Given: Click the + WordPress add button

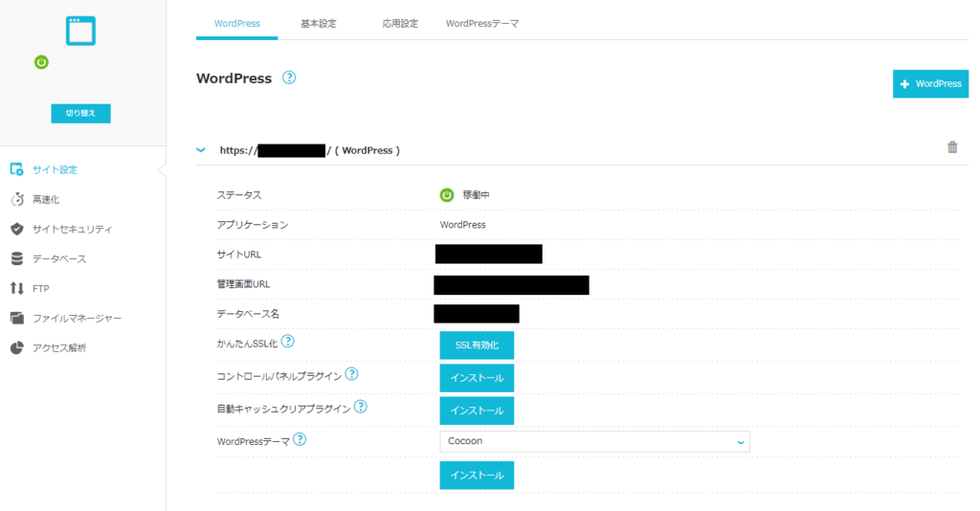Looking at the screenshot, I should pyautogui.click(x=930, y=83).
